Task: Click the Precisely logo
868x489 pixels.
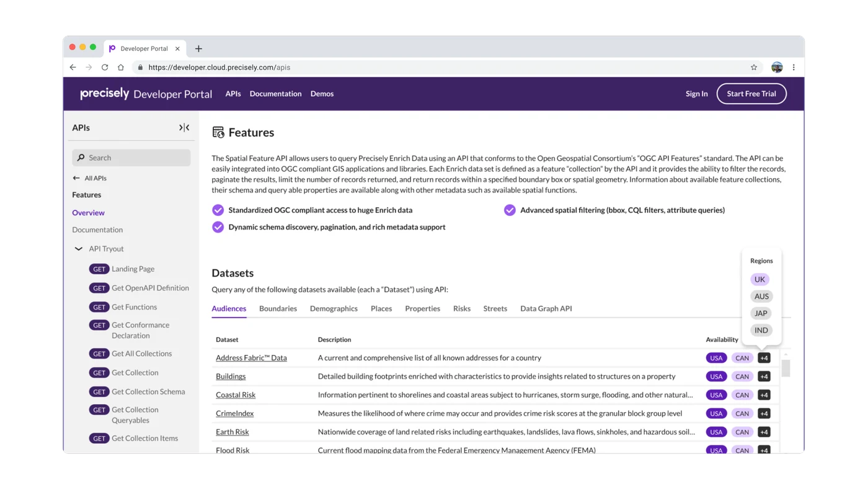Action: [x=105, y=93]
